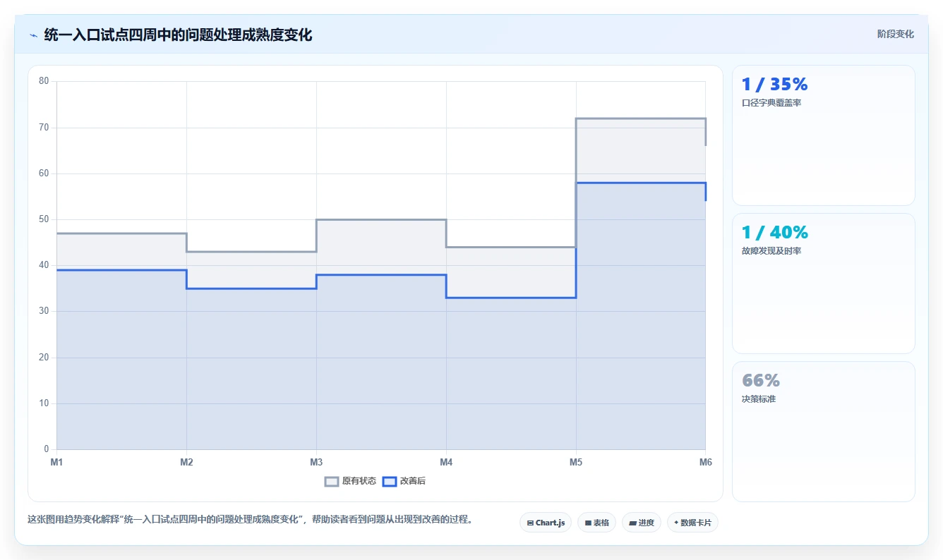Screen dimensions: 943x560
Task: Click the M3 axis label
Action: (316, 462)
